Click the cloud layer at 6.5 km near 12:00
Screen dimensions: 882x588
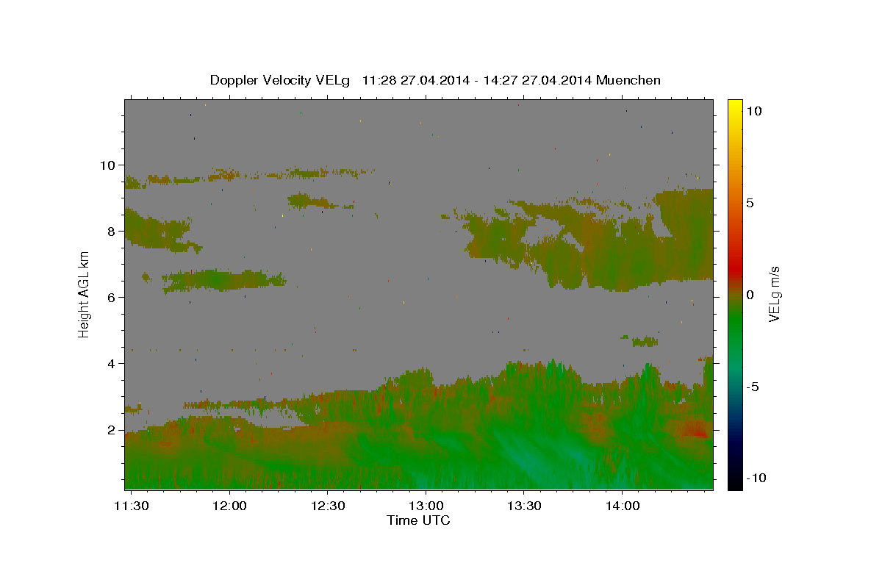pyautogui.click(x=224, y=280)
